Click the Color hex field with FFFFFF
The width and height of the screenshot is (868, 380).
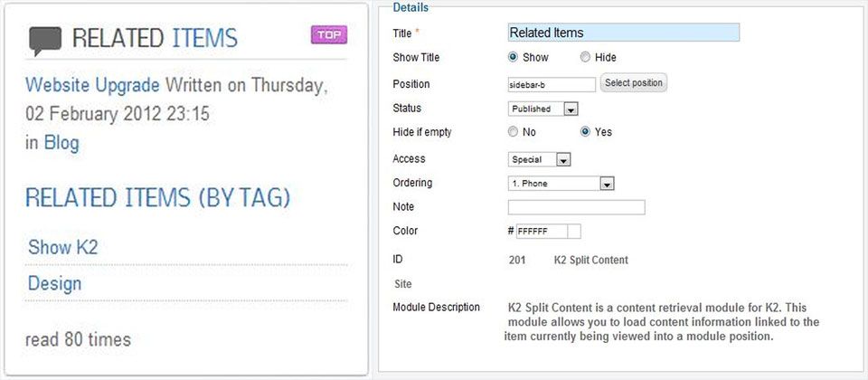click(x=542, y=231)
